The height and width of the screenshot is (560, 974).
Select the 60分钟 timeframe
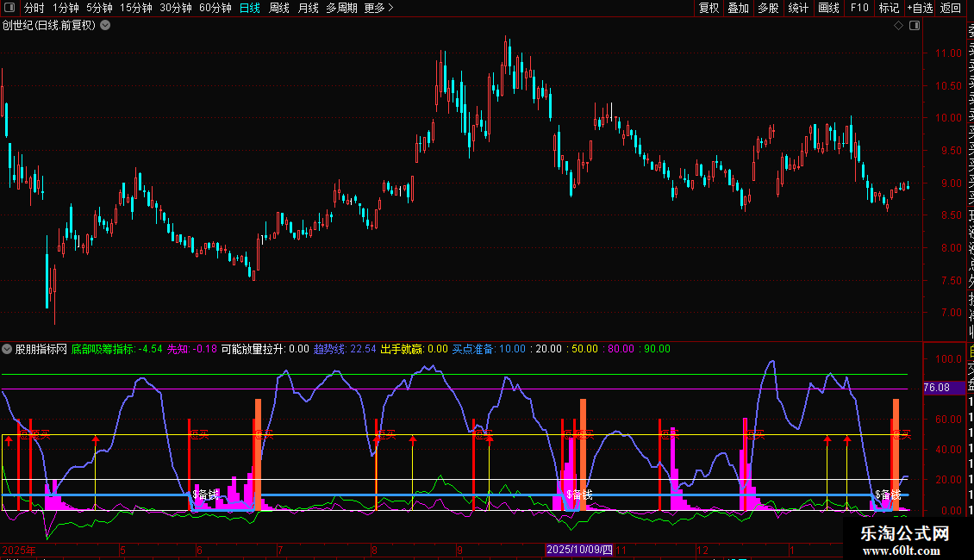[215, 8]
